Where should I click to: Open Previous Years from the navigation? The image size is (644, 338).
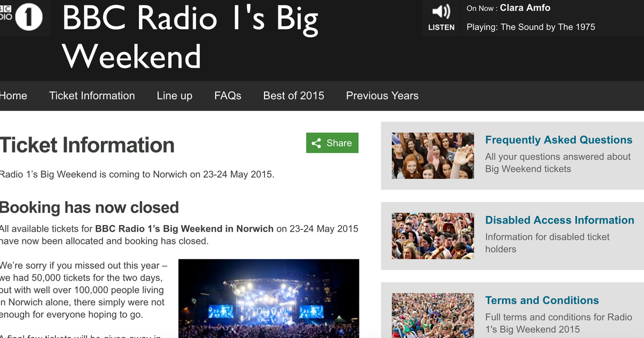click(x=382, y=96)
